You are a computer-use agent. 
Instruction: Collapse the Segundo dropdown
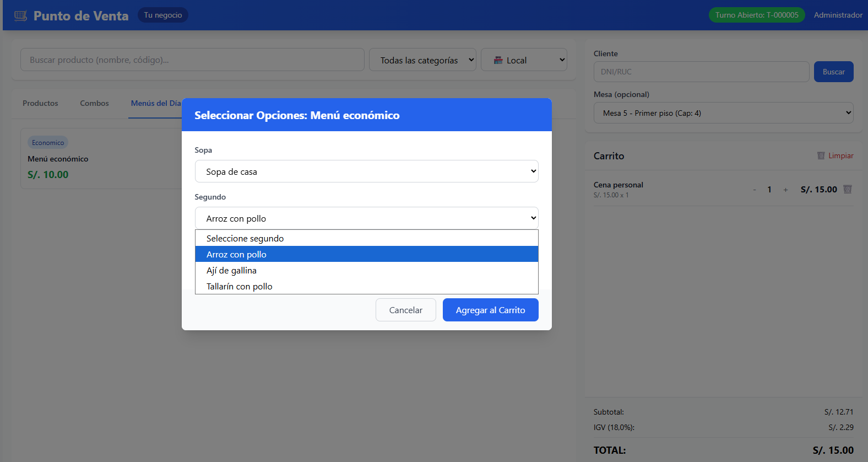point(367,218)
